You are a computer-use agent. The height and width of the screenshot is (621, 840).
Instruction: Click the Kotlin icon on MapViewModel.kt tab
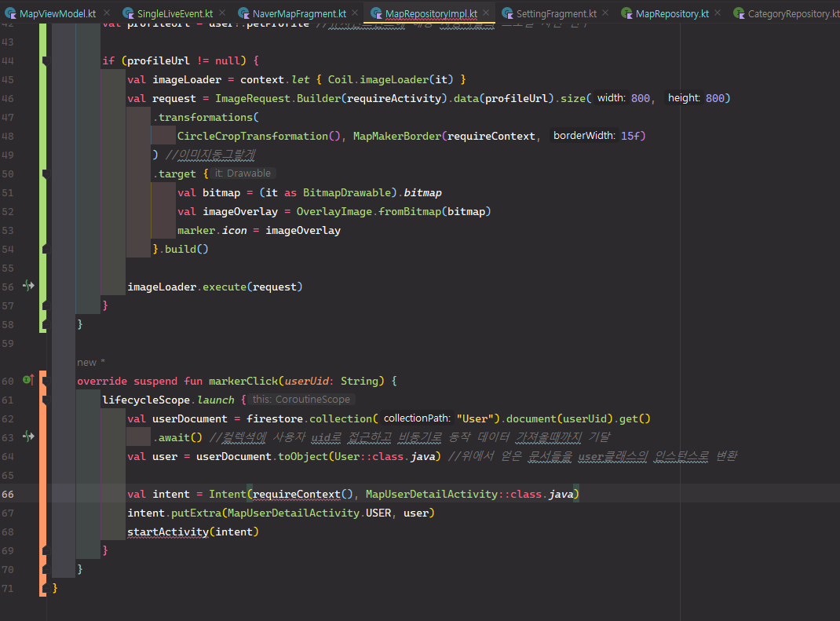pos(11,13)
